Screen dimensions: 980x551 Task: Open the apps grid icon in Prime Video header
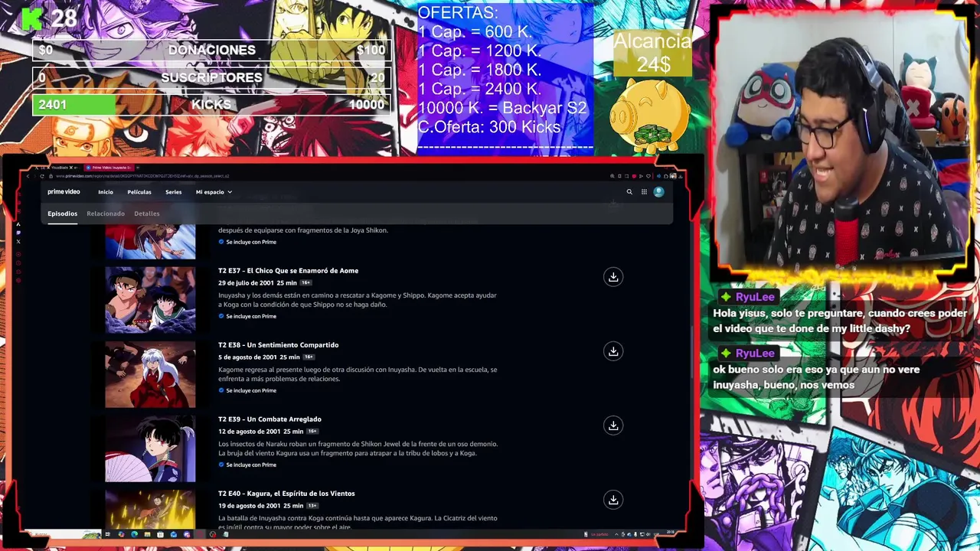[x=644, y=192]
